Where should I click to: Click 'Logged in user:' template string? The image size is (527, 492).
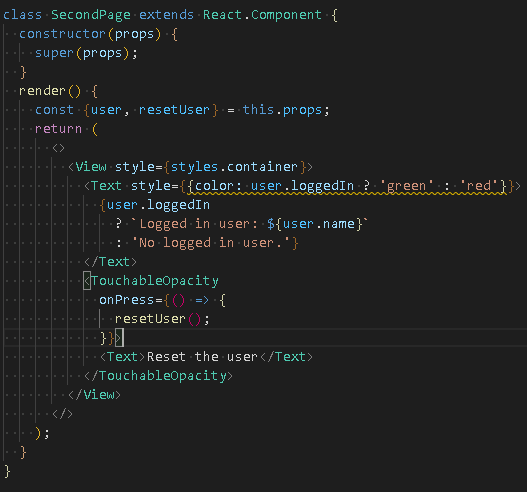(199, 224)
